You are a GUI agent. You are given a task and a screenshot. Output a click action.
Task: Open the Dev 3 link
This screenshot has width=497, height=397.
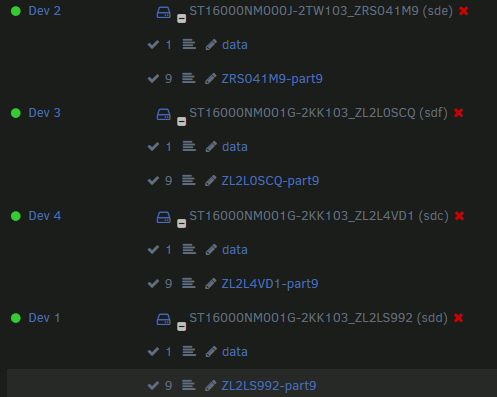coord(44,113)
